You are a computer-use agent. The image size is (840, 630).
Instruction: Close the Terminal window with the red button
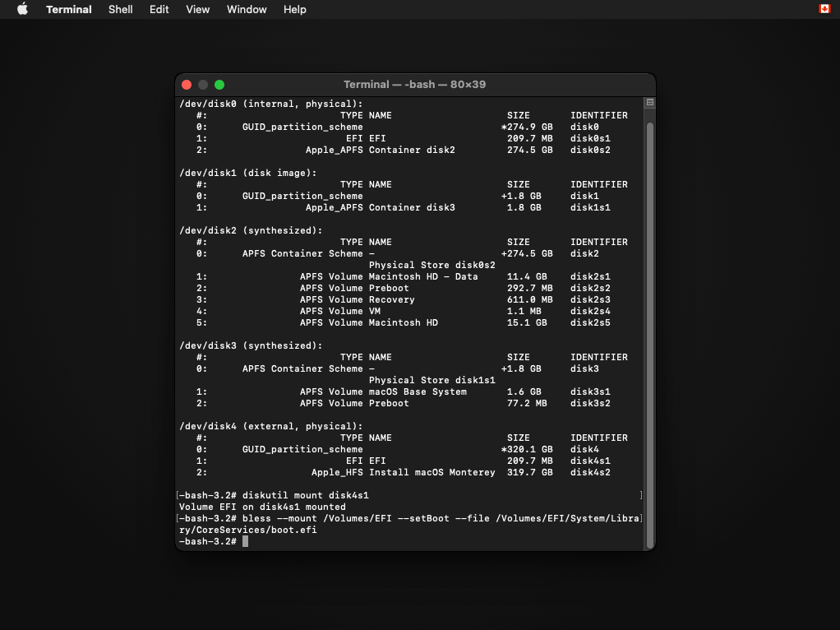point(187,85)
